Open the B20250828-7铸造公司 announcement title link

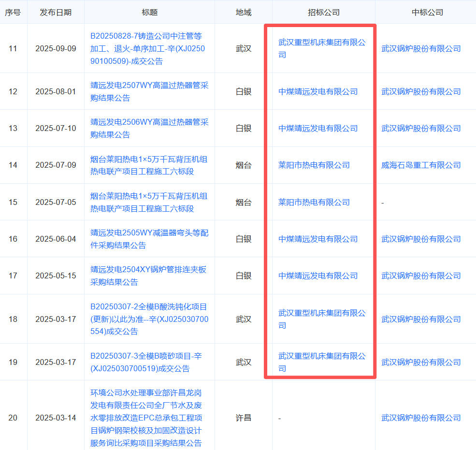147,49
